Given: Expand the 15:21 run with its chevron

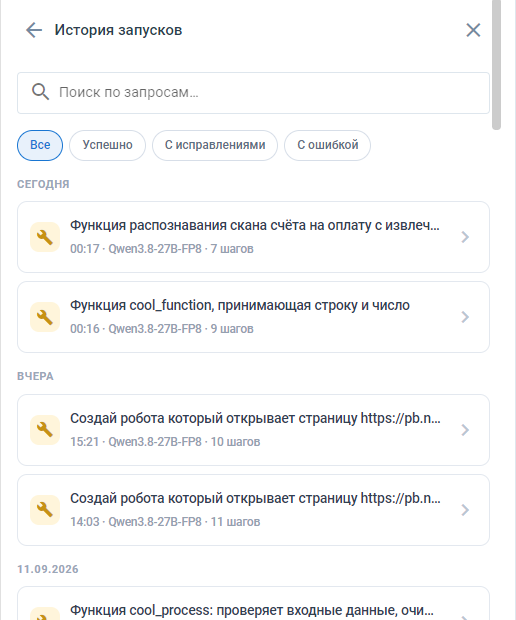Looking at the screenshot, I should [x=465, y=430].
